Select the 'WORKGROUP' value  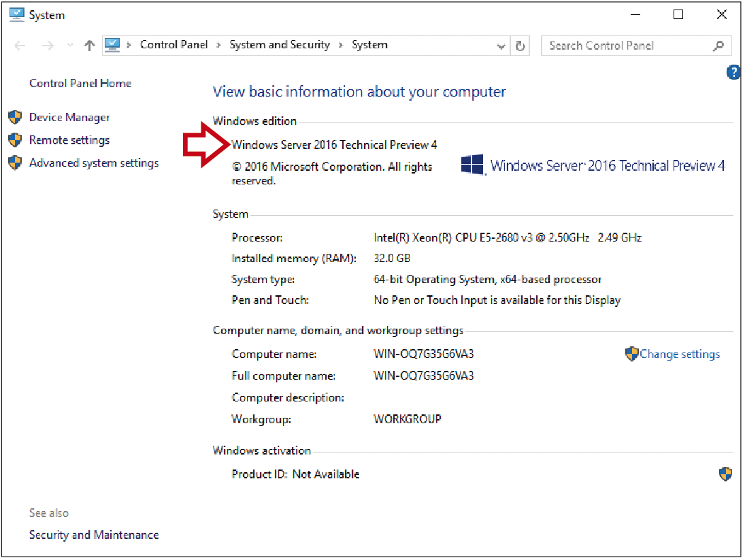(408, 419)
